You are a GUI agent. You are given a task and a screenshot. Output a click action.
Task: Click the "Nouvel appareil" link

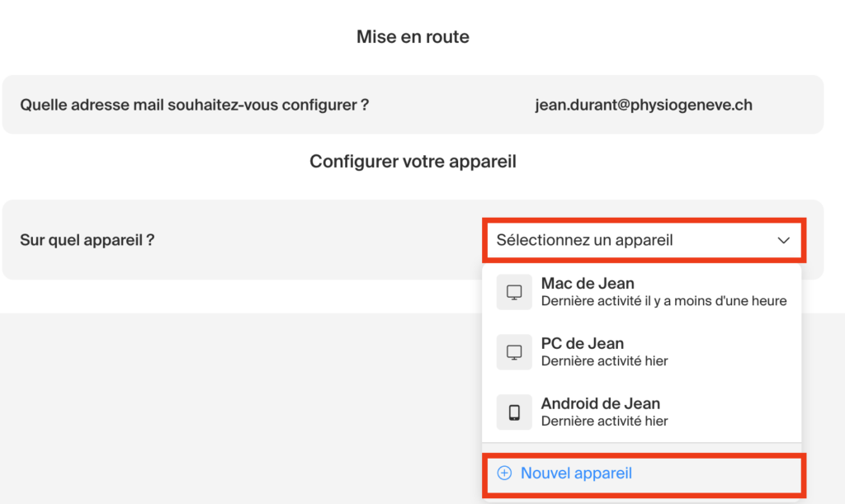pyautogui.click(x=576, y=473)
